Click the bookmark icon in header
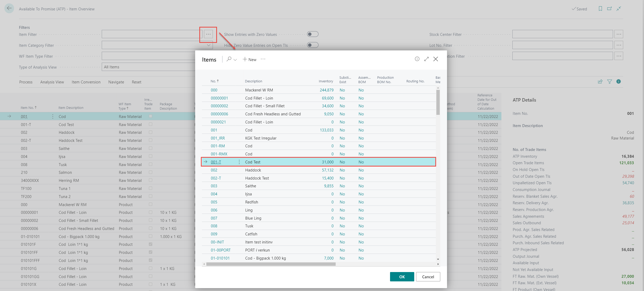 (600, 9)
